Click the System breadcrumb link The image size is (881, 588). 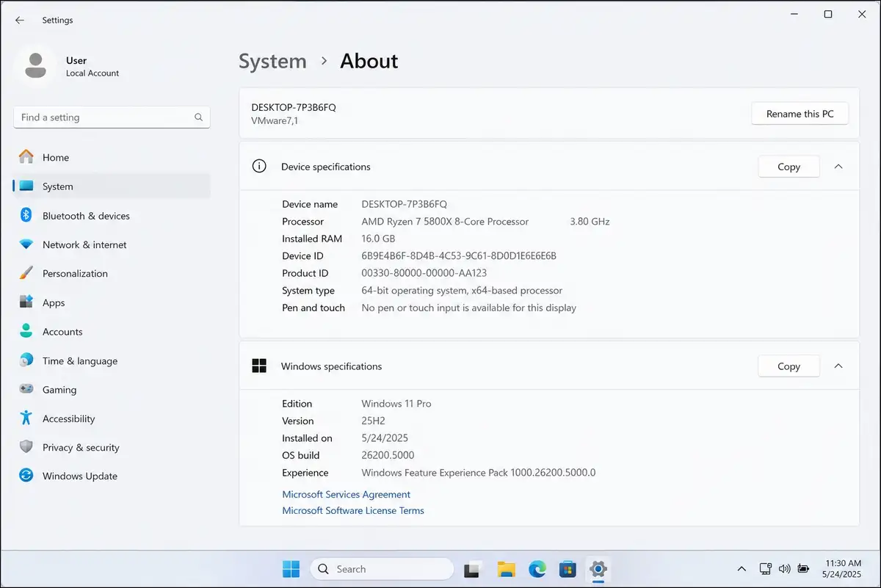pos(272,61)
